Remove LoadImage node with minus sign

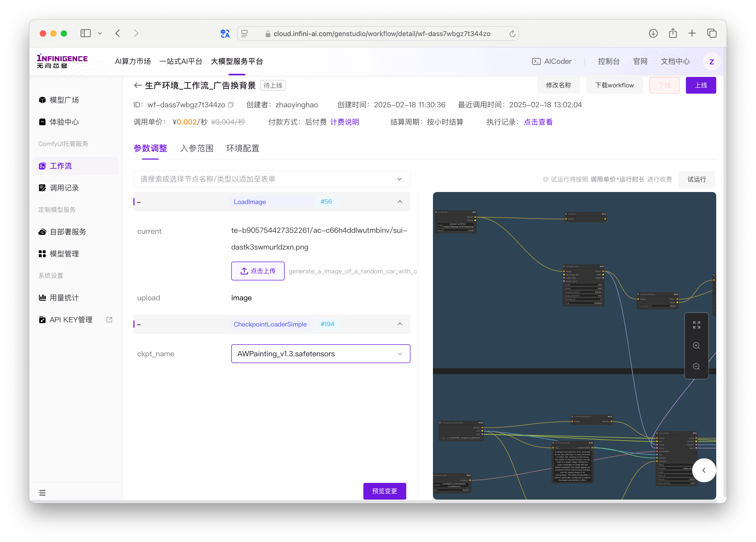[139, 202]
